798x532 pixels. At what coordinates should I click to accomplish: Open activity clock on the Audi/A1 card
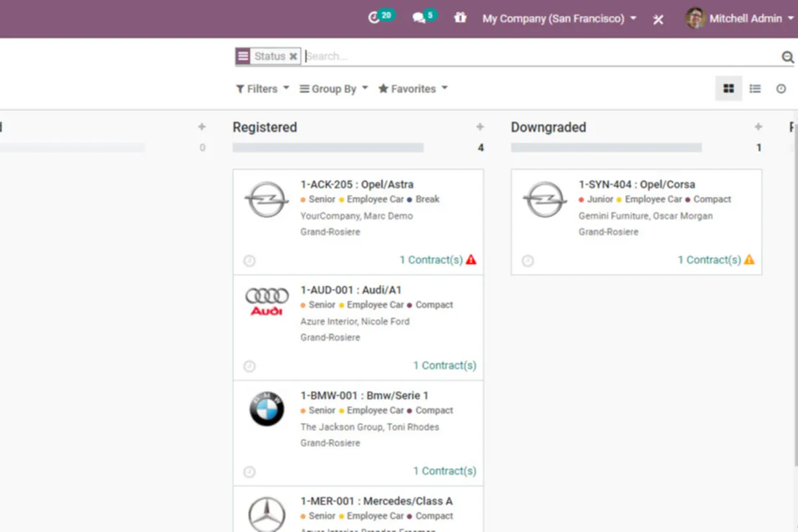[x=249, y=366]
